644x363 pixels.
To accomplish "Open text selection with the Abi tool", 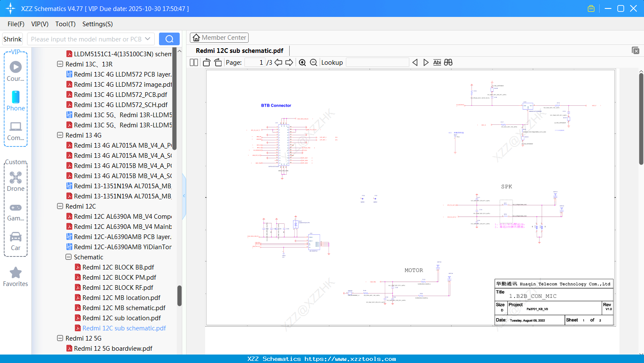I will pos(437,62).
